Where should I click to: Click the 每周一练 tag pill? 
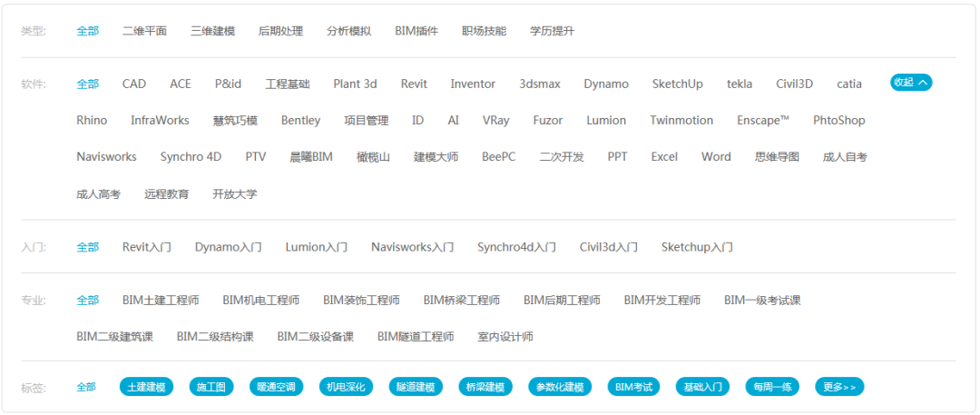click(772, 387)
